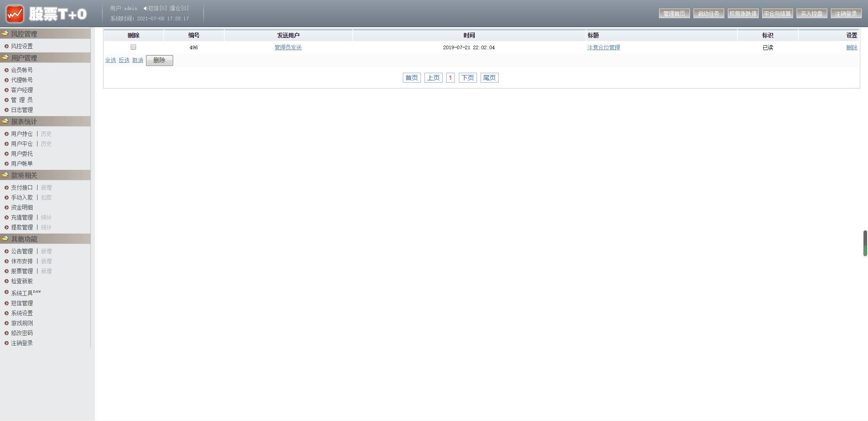Click the 删除 link in row 496
868x421 pixels.
point(852,47)
